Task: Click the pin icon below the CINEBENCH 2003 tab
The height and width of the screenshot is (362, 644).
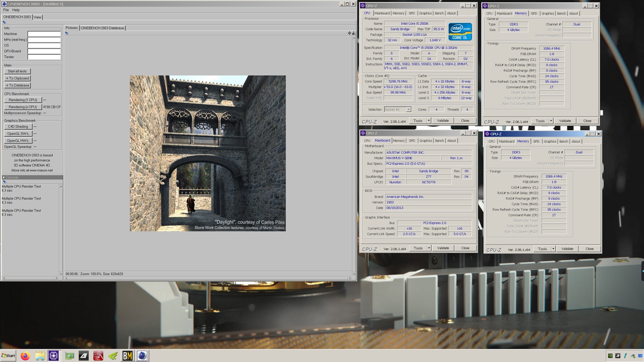Action: click(4, 22)
